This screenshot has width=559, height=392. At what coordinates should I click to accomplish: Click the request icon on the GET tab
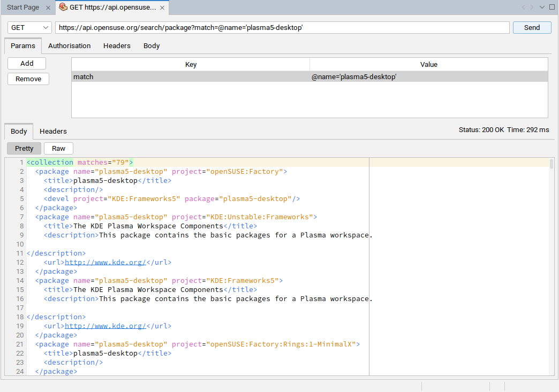click(x=63, y=7)
